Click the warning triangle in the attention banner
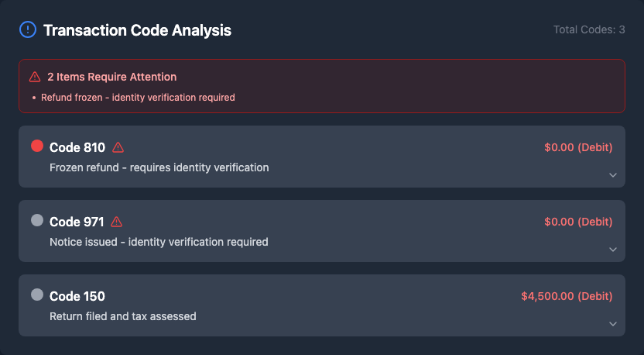644x355 pixels. pyautogui.click(x=35, y=77)
